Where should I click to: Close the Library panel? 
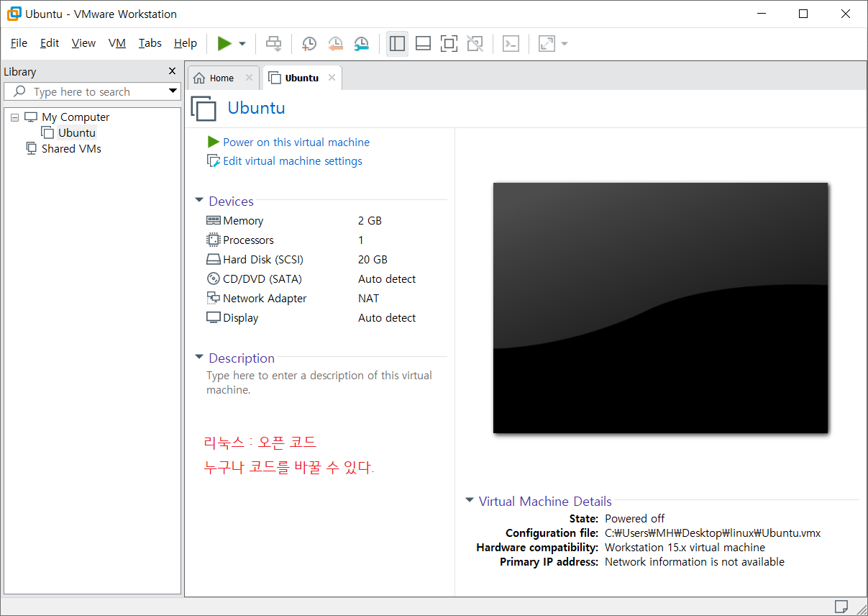click(172, 71)
